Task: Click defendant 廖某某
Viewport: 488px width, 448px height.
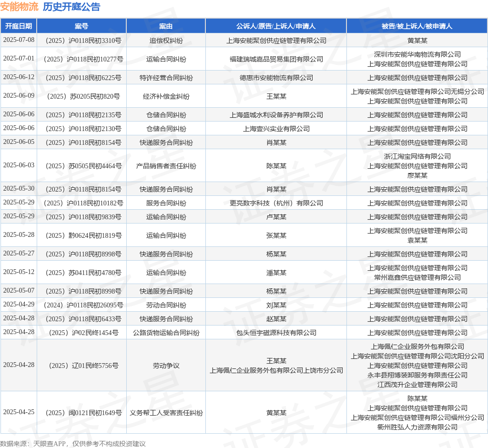Action: click(417, 175)
